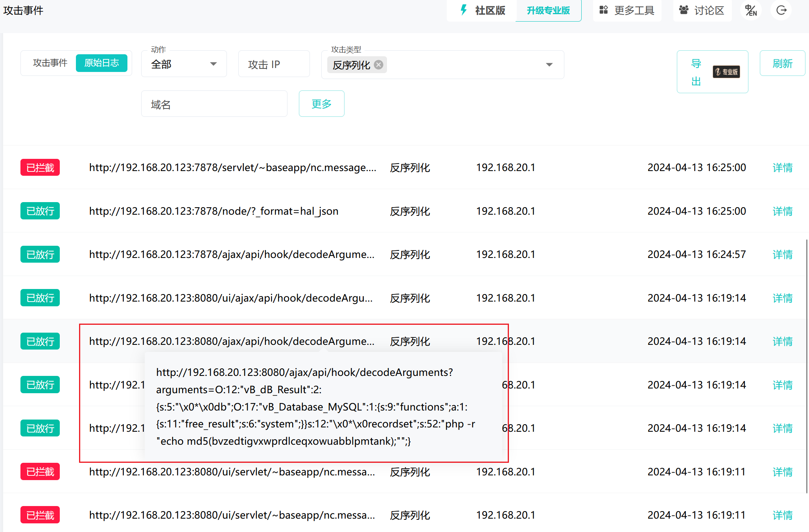Open 详情 for the 16:24:57 event

782,255
